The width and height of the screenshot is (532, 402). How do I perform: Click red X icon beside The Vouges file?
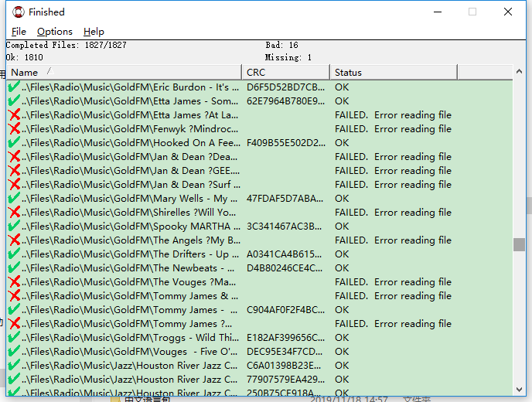14,282
